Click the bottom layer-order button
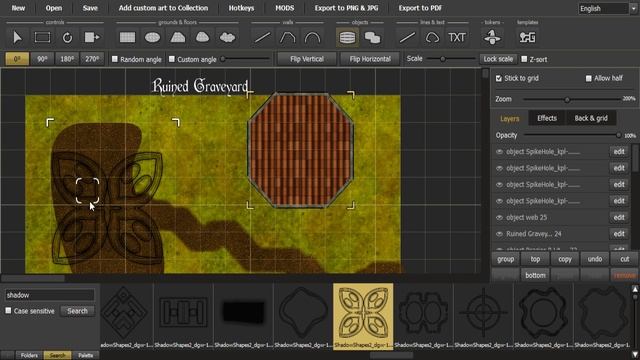Image resolution: width=640 pixels, height=360 pixels. 535,276
